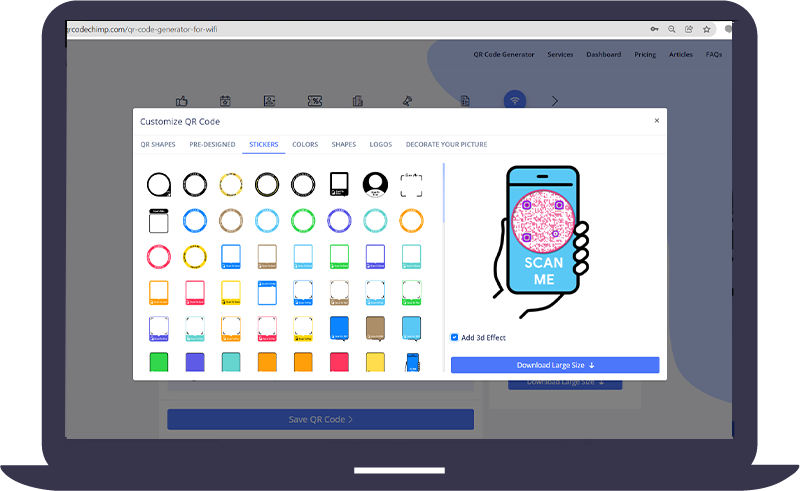Close the Customize QR Code dialog

(x=657, y=120)
